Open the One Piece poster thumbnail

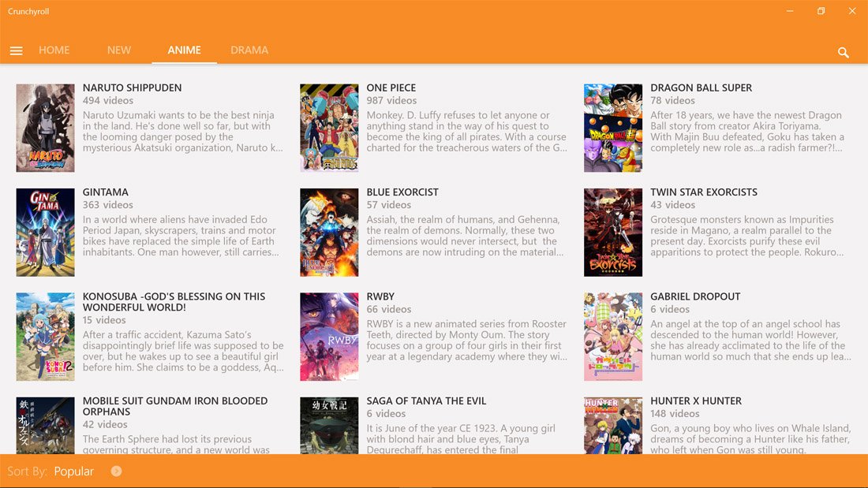(x=329, y=128)
